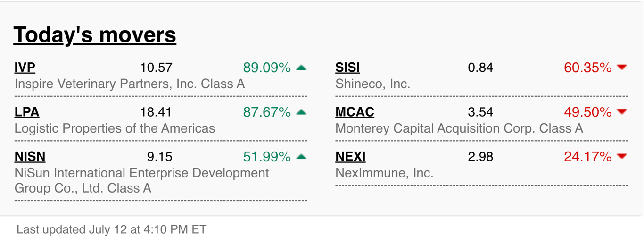
Task: Click the green up arrow beside 89.09%
Action: pyautogui.click(x=301, y=68)
